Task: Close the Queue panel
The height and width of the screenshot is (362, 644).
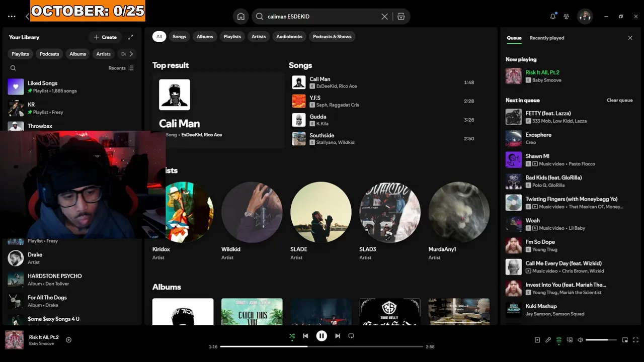Action: [x=630, y=38]
